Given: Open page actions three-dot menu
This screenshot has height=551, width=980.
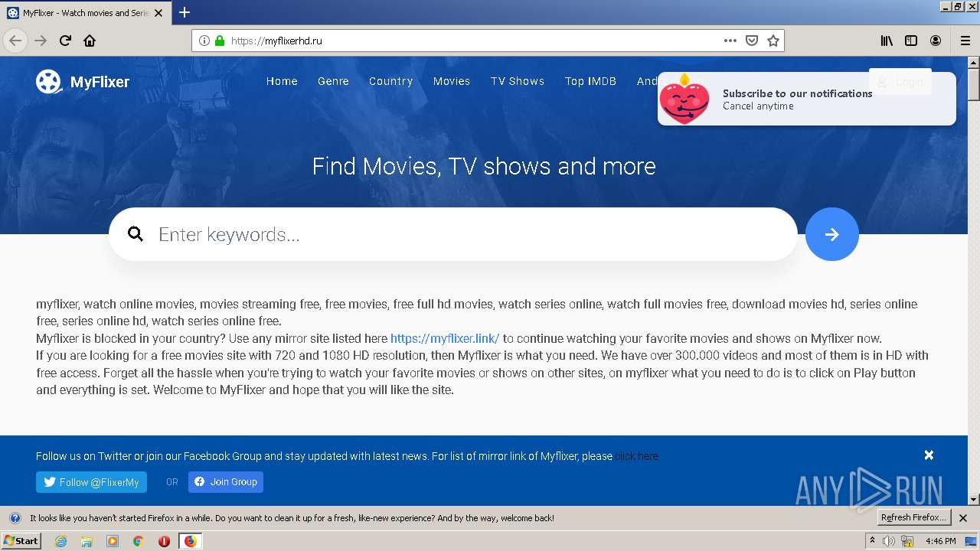Looking at the screenshot, I should coord(730,41).
